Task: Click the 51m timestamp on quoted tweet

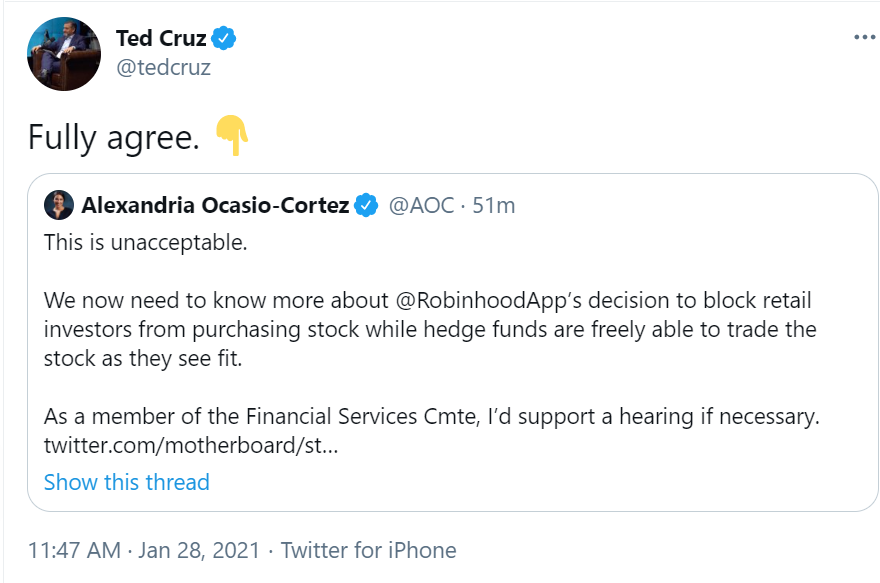Action: 493,206
